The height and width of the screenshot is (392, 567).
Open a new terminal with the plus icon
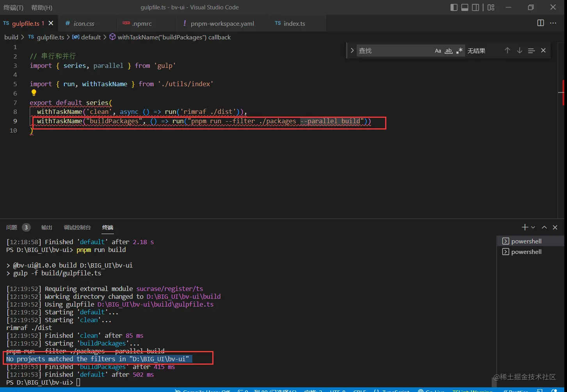524,227
